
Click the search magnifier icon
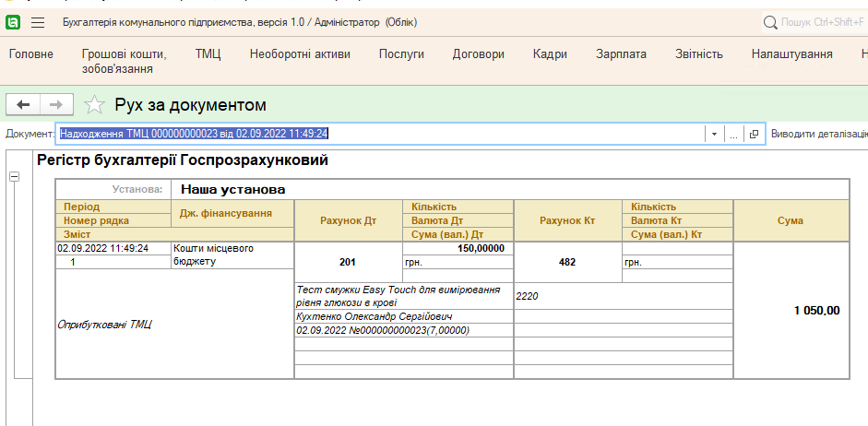[770, 21]
